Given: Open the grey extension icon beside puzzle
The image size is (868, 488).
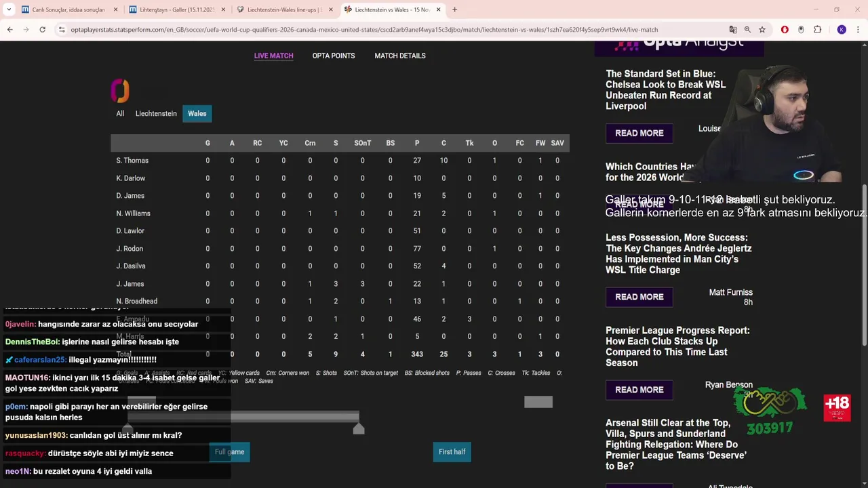Looking at the screenshot, I should (801, 30).
